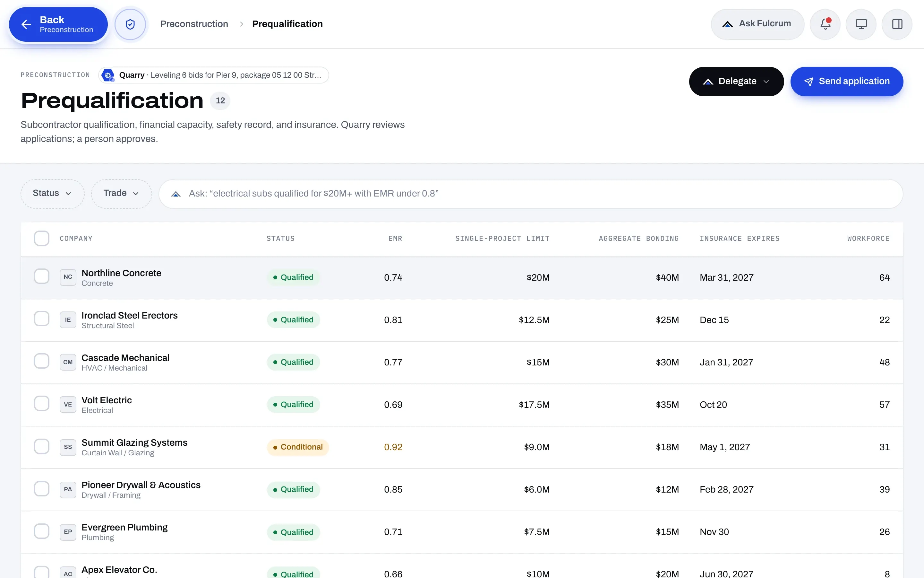Screen dimensions: 924x578
Task: Click the VE avatar for Volt Electric
Action: (x=68, y=405)
